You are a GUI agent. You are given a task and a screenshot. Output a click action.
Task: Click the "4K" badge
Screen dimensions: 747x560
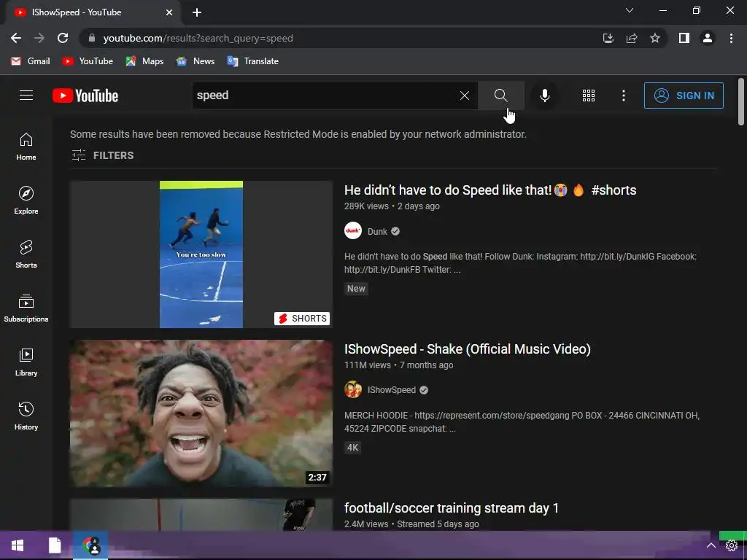coord(352,448)
